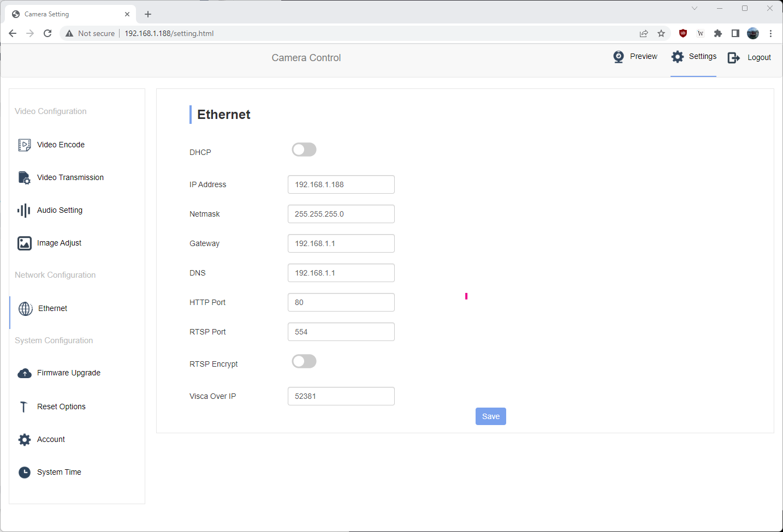
Task: Focus the Visca Over IP port field
Action: [341, 396]
